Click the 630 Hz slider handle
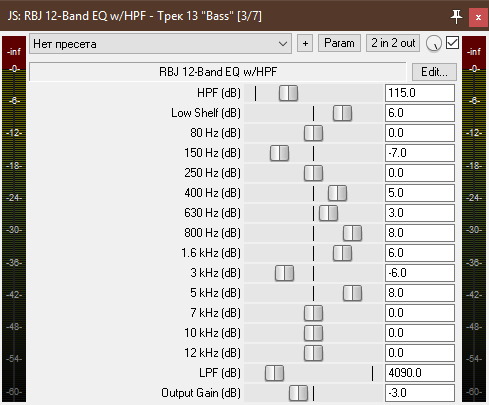Image resolution: width=489 pixels, height=405 pixels. point(328,213)
